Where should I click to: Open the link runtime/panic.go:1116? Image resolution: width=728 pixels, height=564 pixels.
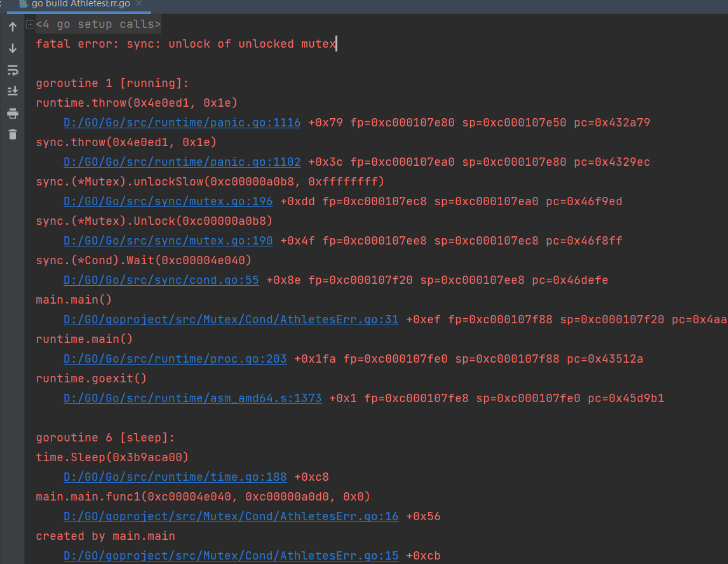click(x=182, y=123)
